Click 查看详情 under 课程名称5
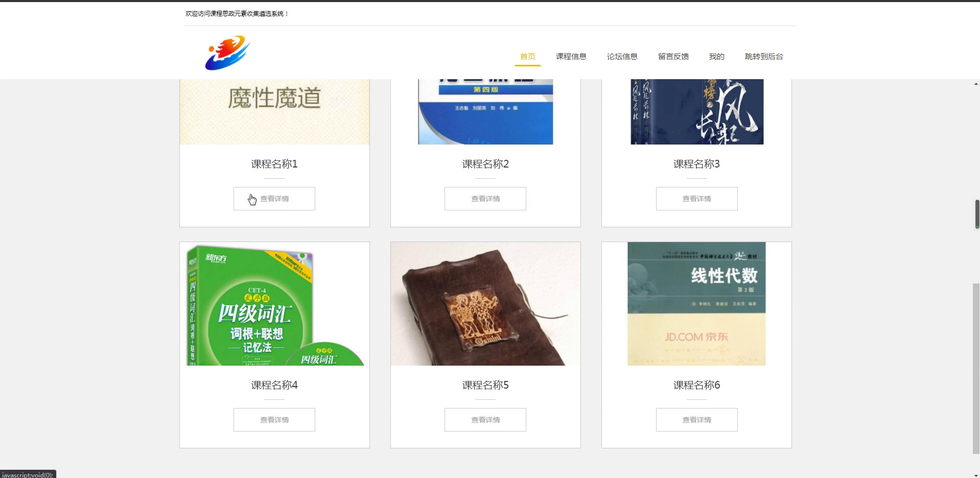 point(485,420)
